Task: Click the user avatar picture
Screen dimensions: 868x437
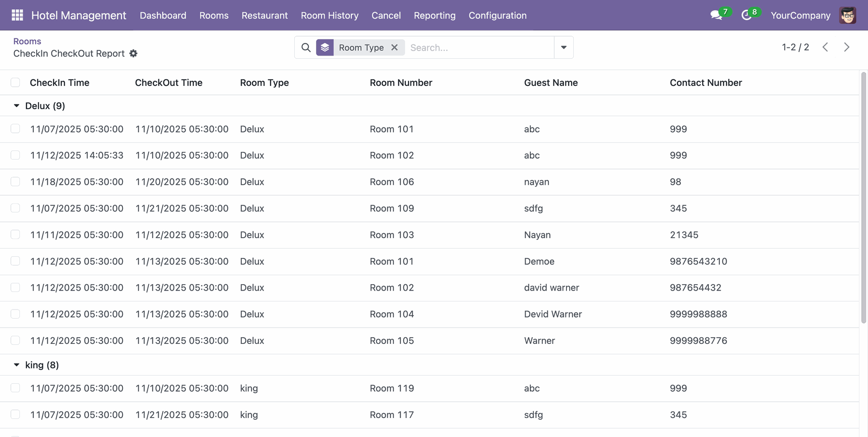Action: (848, 15)
